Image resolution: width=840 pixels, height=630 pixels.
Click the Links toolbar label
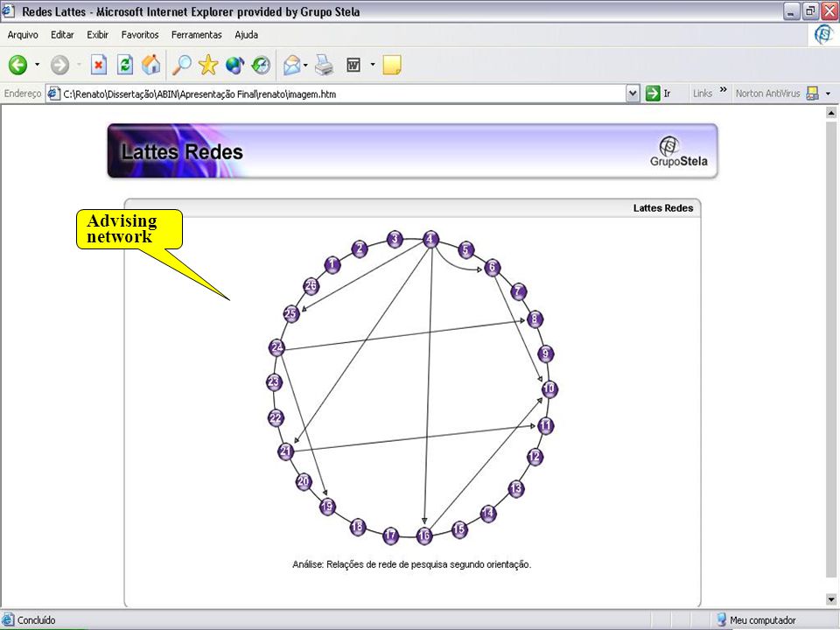click(703, 94)
